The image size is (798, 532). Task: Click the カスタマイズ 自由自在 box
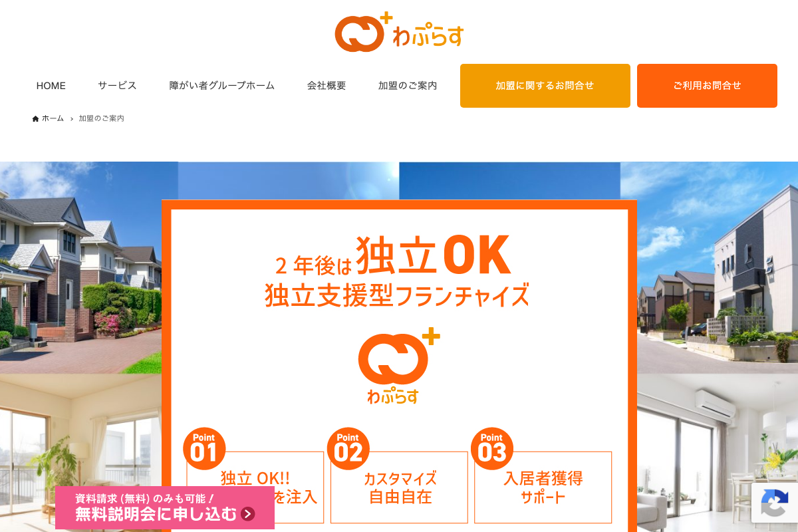point(399,487)
